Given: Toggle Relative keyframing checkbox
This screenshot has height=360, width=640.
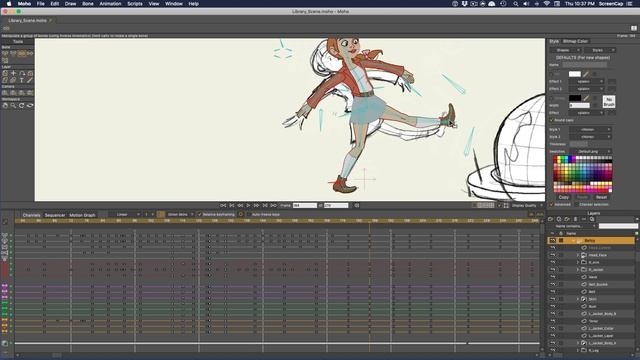Looking at the screenshot, I should 200,215.
